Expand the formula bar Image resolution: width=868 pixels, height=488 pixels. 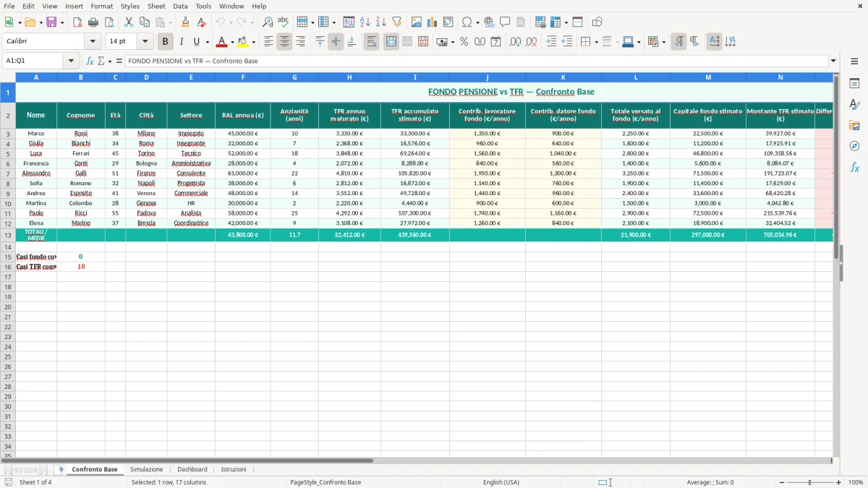point(833,61)
